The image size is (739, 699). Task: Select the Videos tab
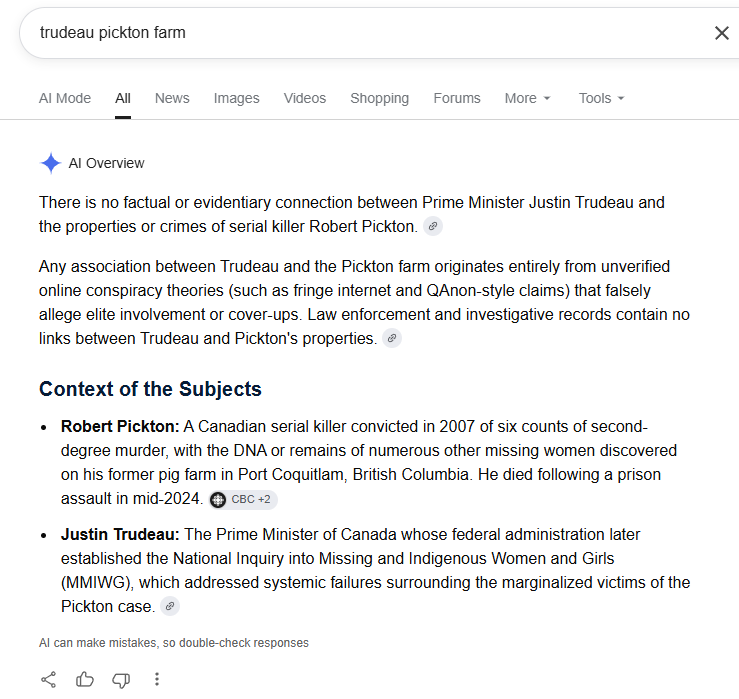tap(304, 98)
